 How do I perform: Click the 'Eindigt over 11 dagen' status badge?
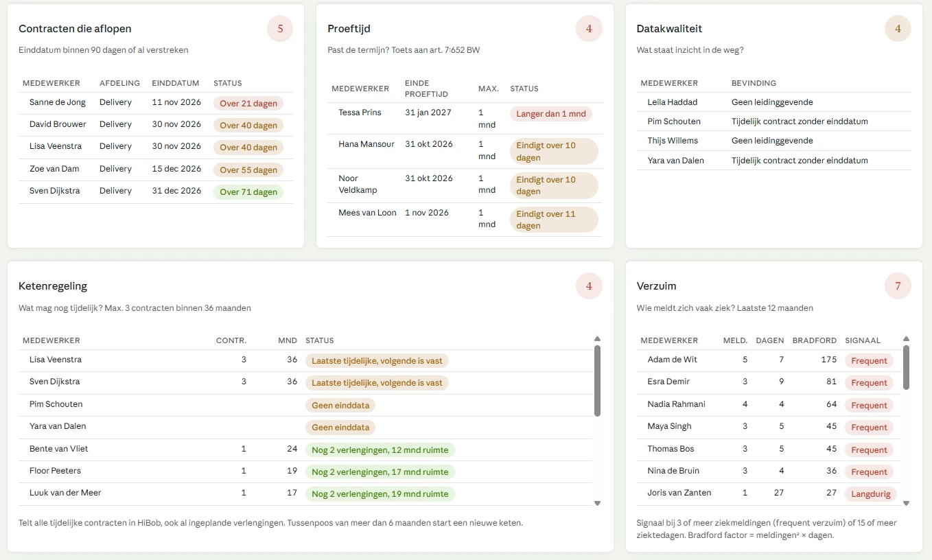pyautogui.click(x=554, y=220)
